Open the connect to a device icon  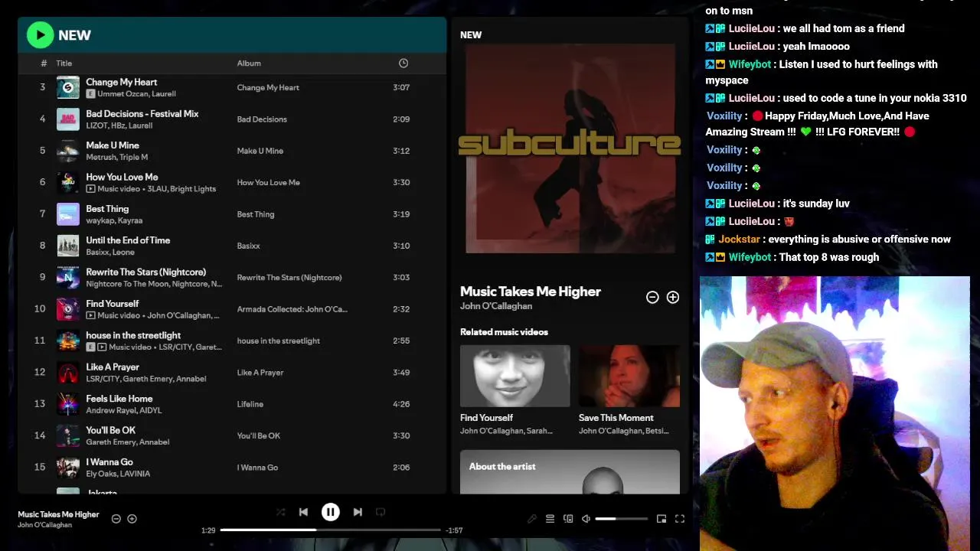(x=568, y=519)
